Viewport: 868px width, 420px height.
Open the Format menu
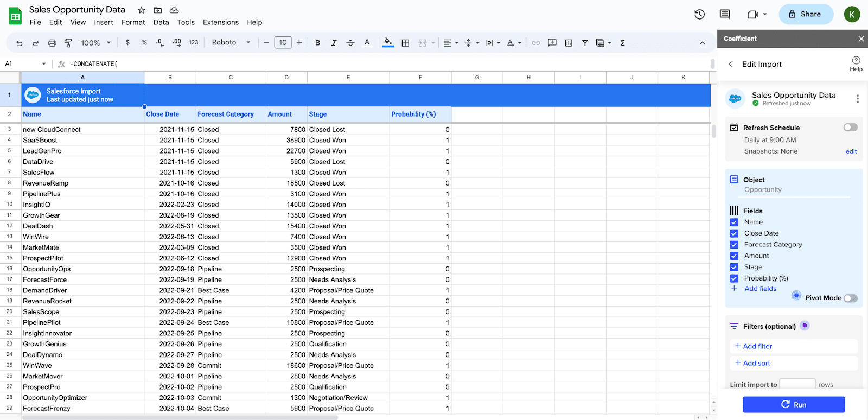[x=133, y=22]
